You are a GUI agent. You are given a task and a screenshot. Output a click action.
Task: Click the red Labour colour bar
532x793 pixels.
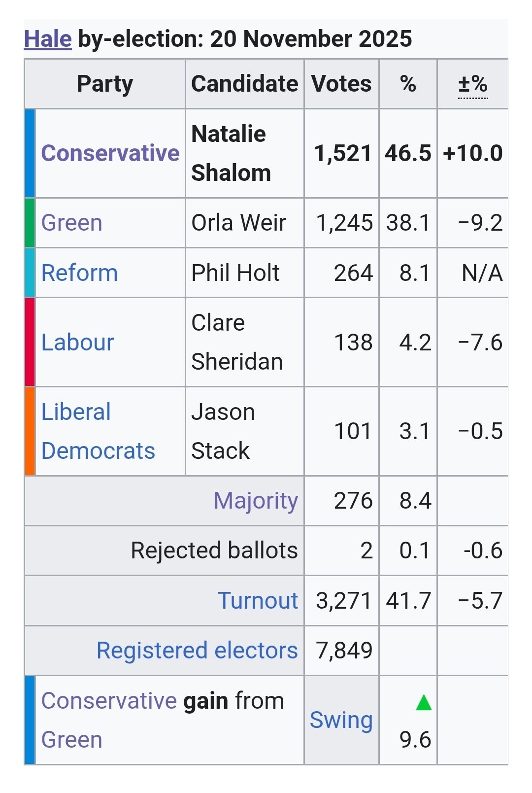pos(30,343)
